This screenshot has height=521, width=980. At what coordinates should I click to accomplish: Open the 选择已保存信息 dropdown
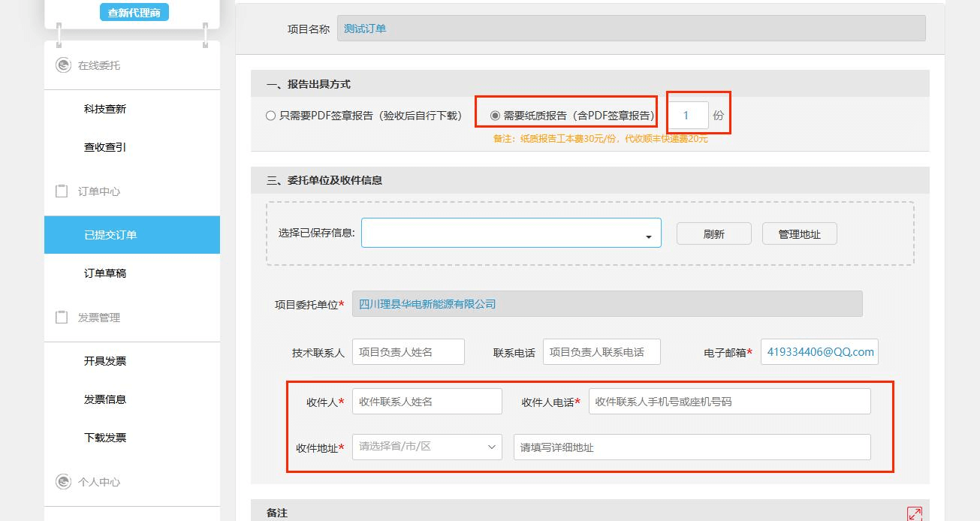511,233
